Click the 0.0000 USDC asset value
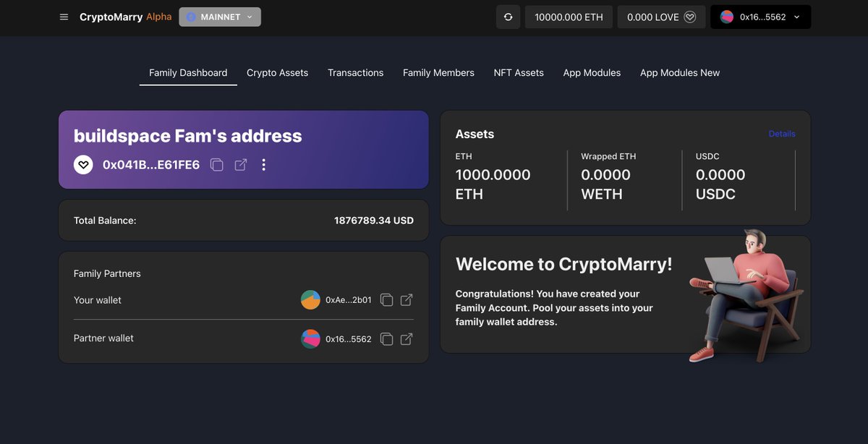 click(x=720, y=184)
